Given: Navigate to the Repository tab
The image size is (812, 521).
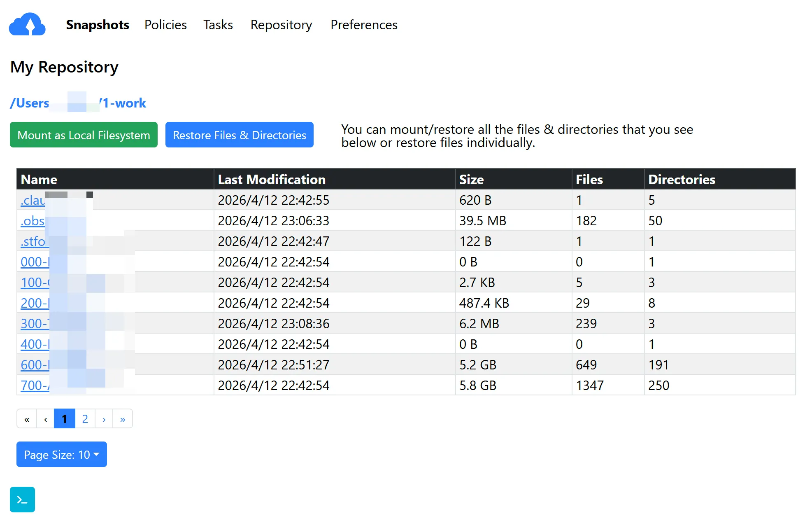Looking at the screenshot, I should click(x=281, y=25).
